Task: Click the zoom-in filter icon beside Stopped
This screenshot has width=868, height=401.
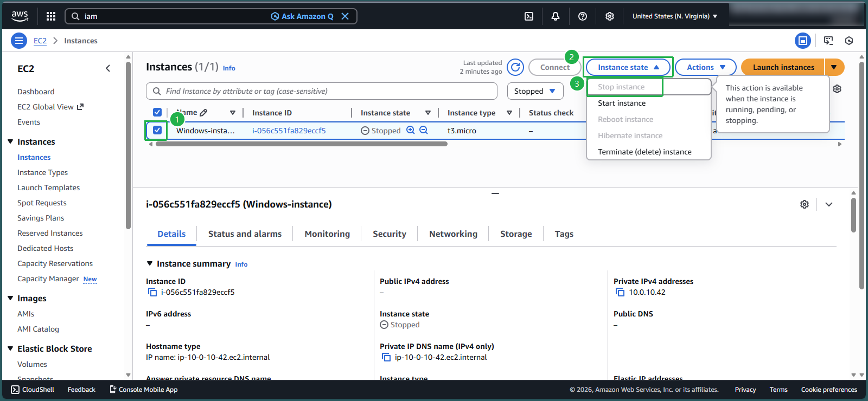Action: click(411, 130)
